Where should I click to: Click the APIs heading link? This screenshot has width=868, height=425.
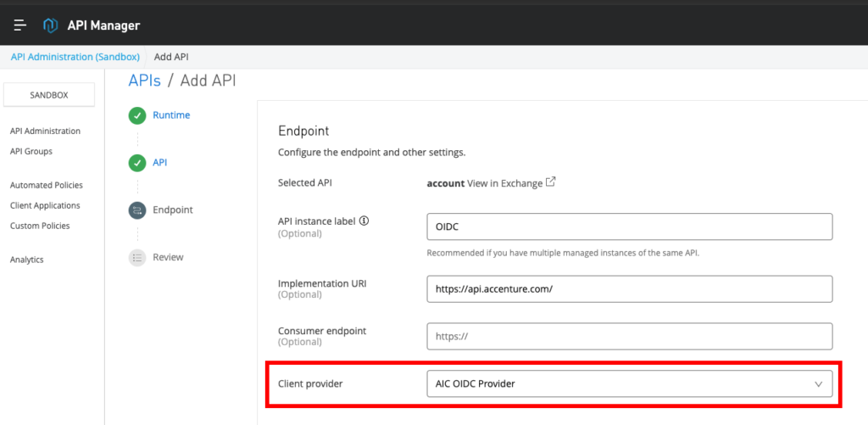pos(144,81)
